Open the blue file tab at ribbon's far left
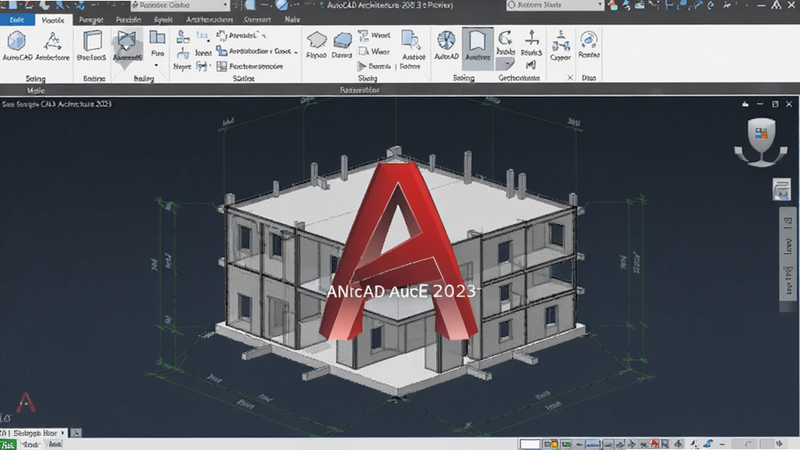Viewport: 800px width, 450px height. (17, 20)
